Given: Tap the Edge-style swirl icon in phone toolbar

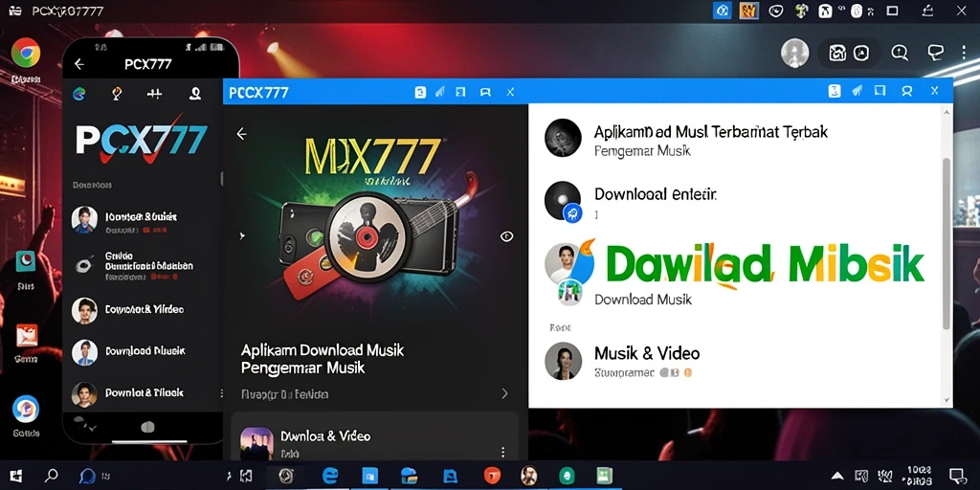Looking at the screenshot, I should coord(78,94).
